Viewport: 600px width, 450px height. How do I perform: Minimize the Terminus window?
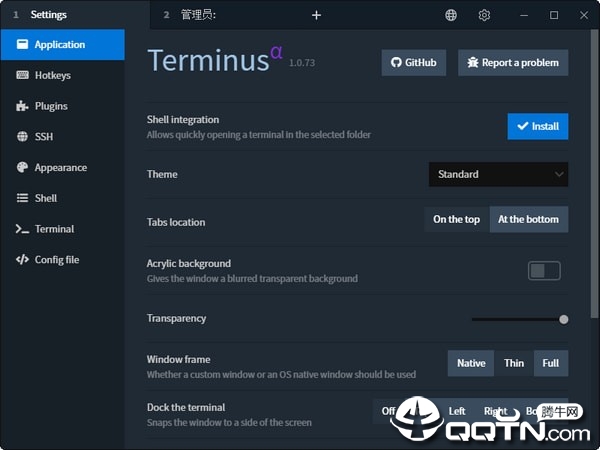(x=524, y=15)
